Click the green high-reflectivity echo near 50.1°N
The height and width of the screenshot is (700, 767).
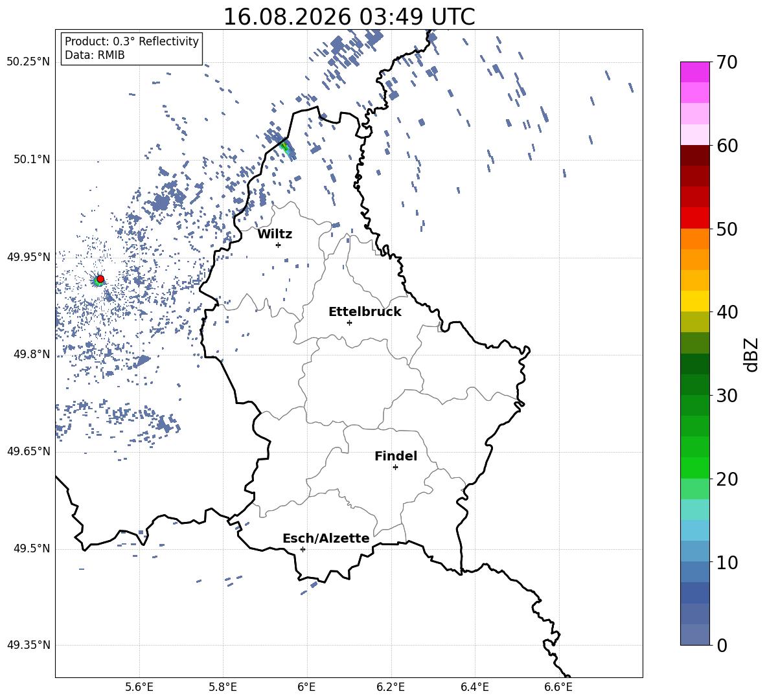pos(284,146)
